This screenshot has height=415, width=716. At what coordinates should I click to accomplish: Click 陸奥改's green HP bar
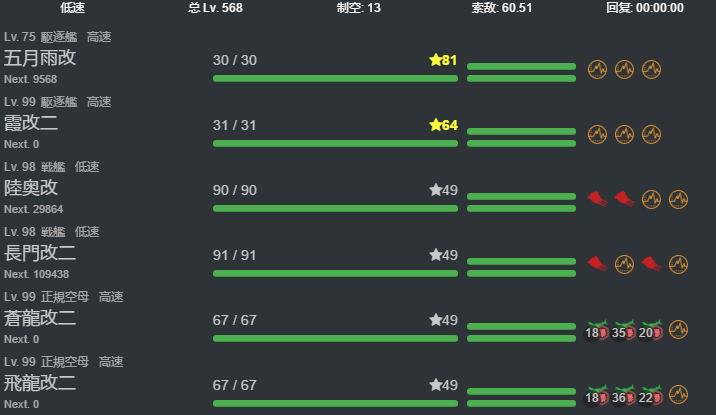pos(335,209)
